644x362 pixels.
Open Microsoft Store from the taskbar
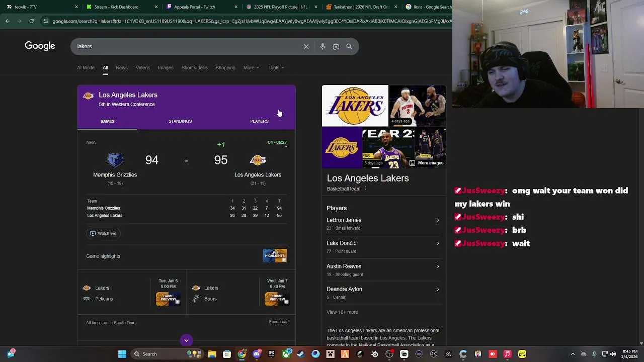coord(227,354)
